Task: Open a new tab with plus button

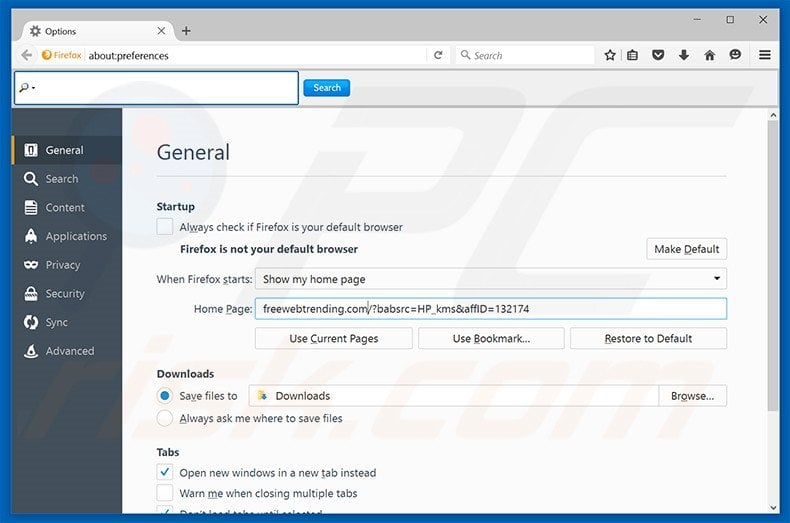Action: pos(186,31)
